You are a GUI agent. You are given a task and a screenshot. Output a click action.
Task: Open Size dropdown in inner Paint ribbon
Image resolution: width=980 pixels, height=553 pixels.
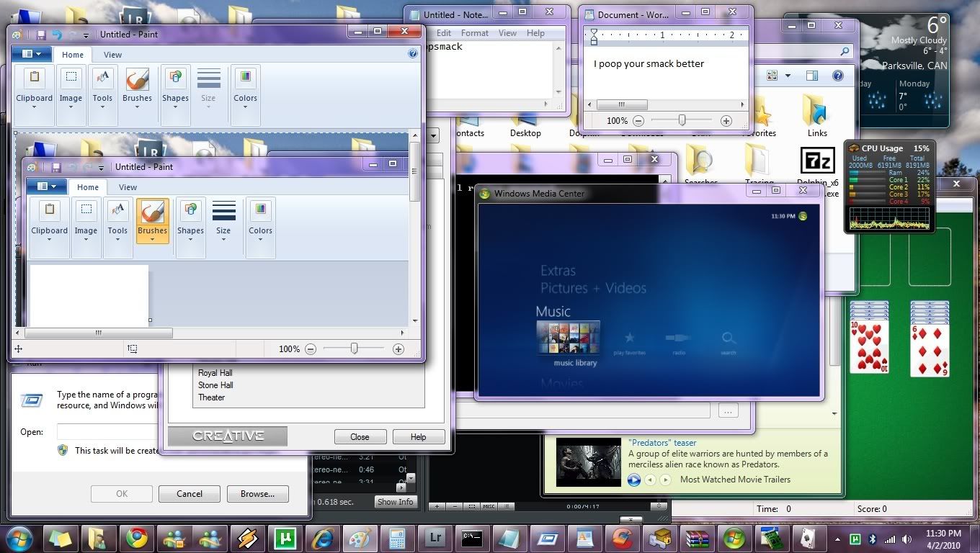click(x=223, y=220)
